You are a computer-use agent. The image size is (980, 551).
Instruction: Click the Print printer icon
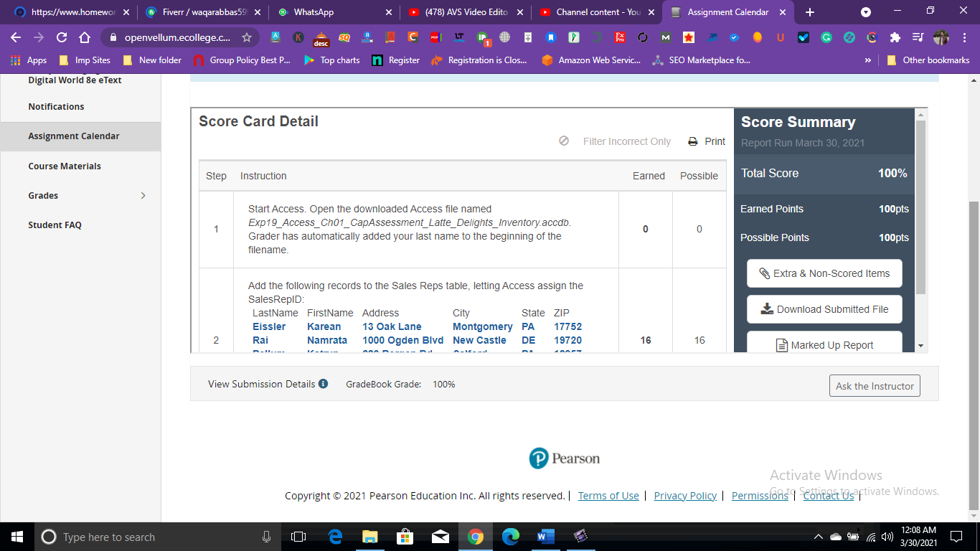pyautogui.click(x=693, y=141)
